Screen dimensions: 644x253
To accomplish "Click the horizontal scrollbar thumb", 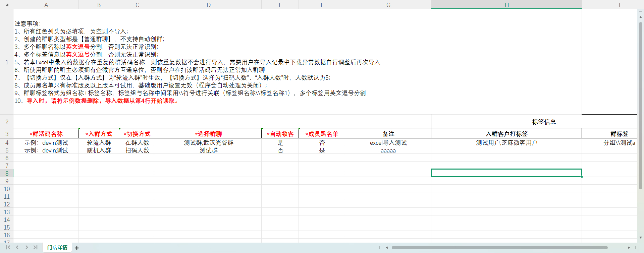I will click(x=499, y=248).
